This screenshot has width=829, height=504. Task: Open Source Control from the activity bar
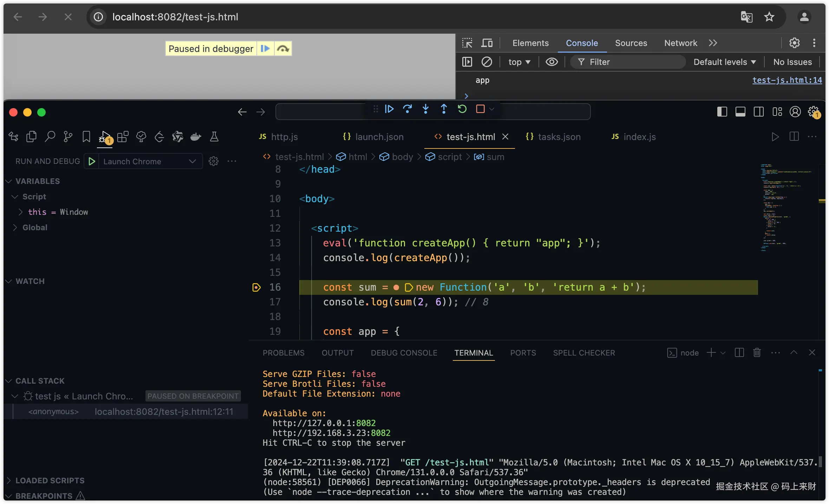tap(68, 137)
